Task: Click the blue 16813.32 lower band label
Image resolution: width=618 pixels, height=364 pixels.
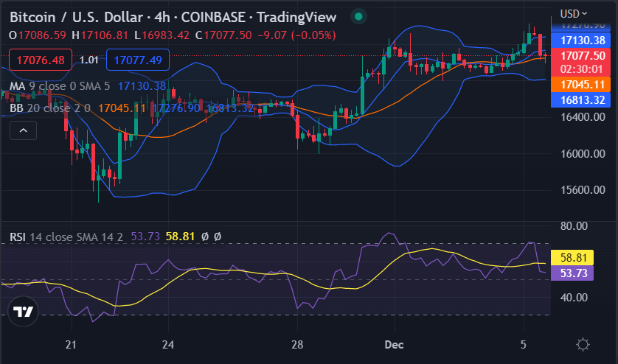Action: coord(580,100)
